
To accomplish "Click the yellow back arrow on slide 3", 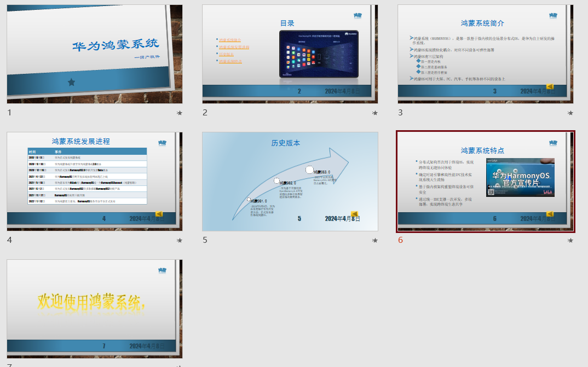I will (550, 86).
